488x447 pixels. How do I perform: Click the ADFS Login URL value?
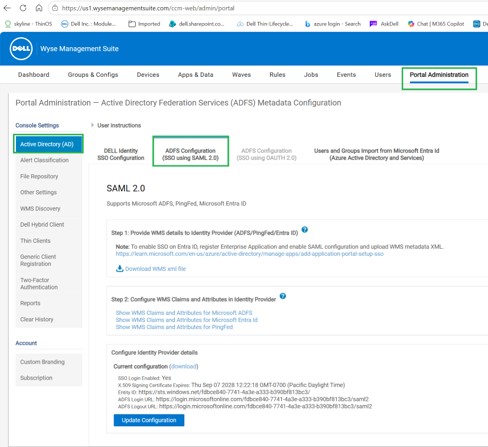[262, 399]
